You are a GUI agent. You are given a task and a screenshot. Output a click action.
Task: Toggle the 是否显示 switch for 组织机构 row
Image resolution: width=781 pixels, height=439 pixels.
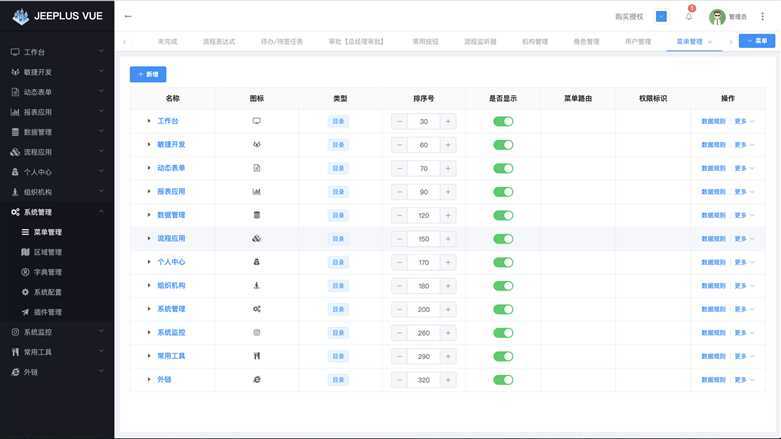click(503, 286)
